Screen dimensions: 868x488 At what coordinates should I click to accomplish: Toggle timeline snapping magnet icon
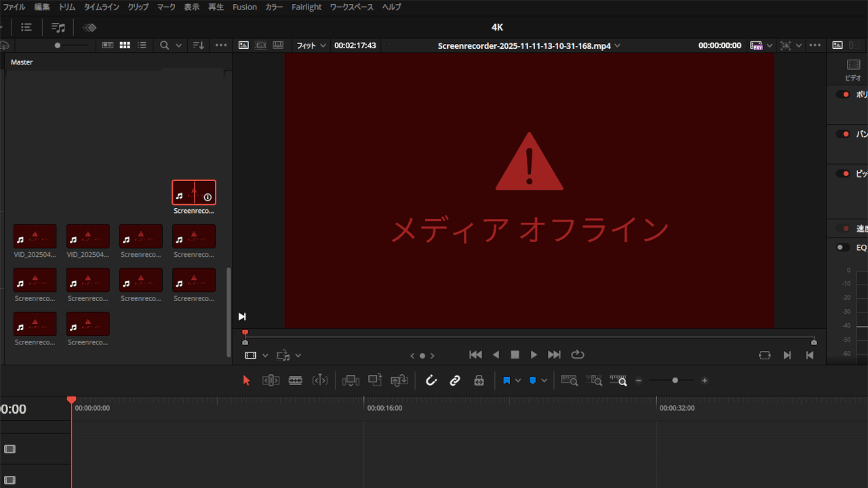tap(431, 381)
